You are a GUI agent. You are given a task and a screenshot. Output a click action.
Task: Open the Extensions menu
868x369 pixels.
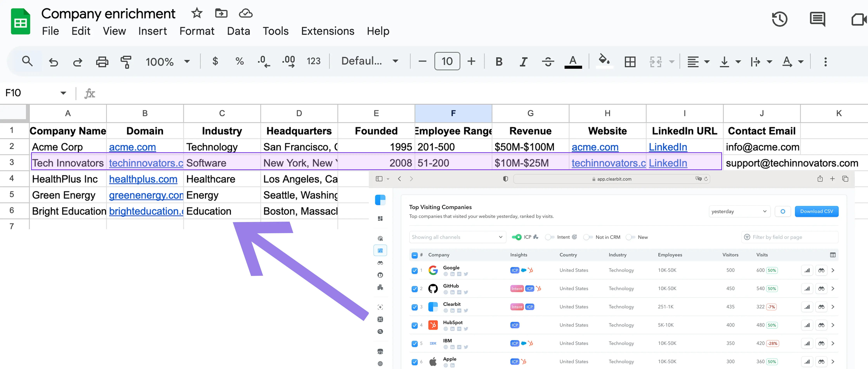coord(327,31)
